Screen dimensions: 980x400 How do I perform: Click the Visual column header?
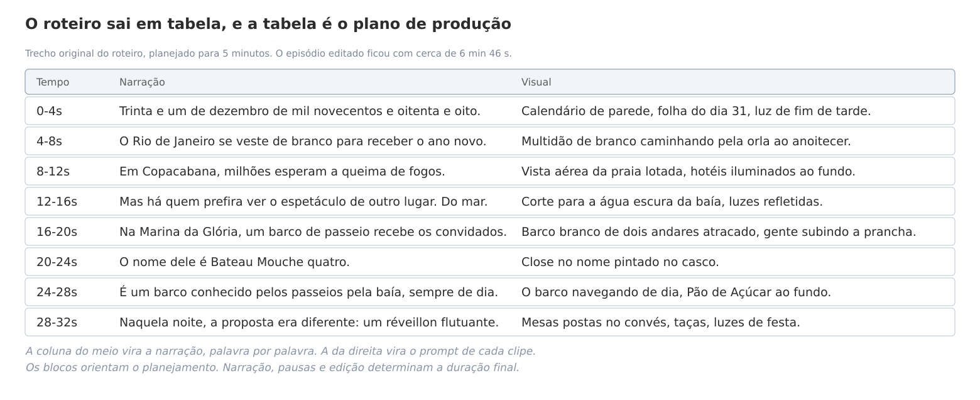(x=536, y=82)
